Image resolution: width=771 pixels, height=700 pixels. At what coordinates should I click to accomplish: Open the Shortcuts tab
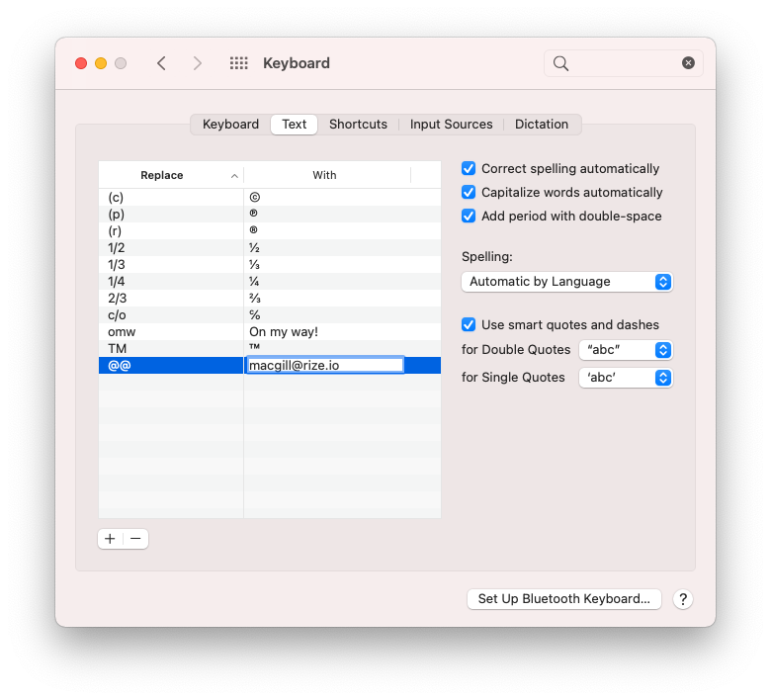tap(358, 124)
